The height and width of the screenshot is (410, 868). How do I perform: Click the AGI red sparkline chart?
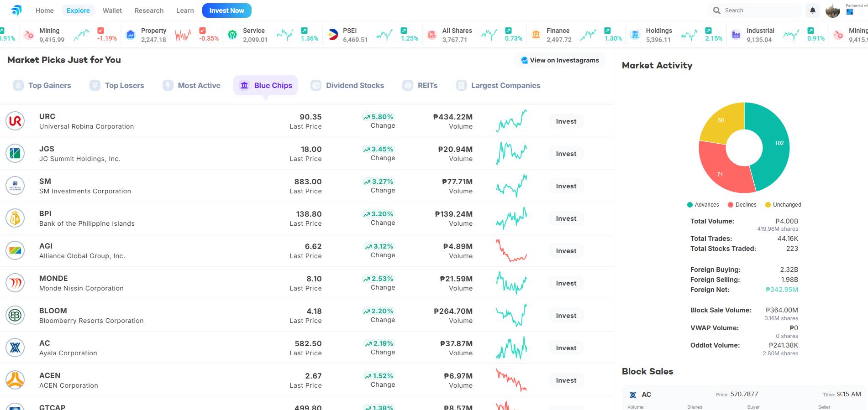[511, 250]
